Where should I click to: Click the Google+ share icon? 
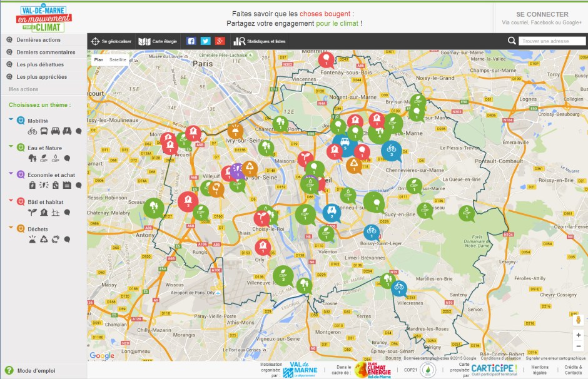(220, 41)
